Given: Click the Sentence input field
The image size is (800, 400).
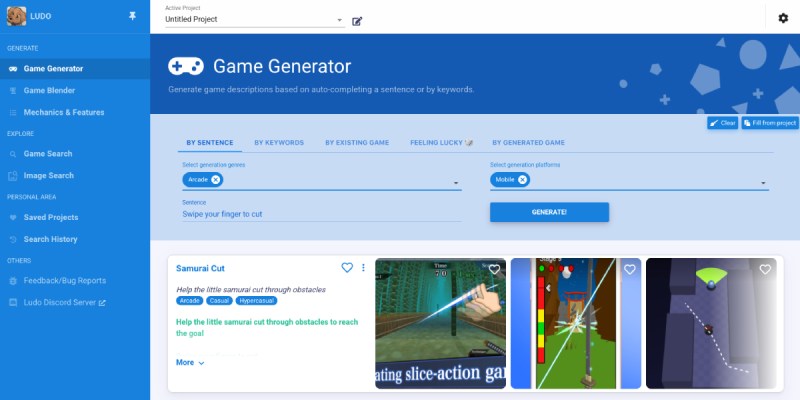Looking at the screenshot, I should click(x=321, y=214).
